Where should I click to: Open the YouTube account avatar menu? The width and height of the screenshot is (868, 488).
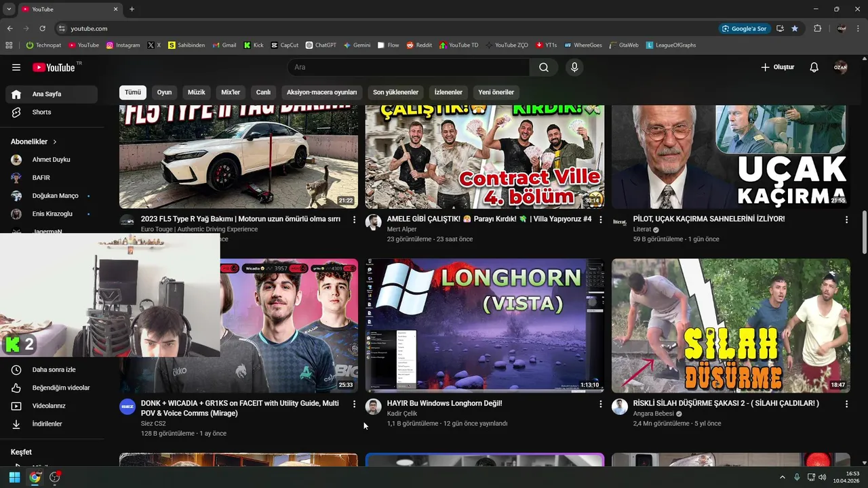tap(841, 67)
